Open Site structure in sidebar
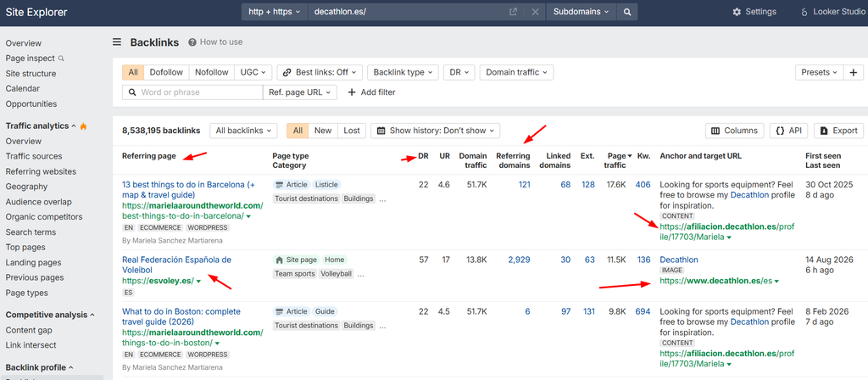Screen dimensions: 868x380 pyautogui.click(x=31, y=74)
